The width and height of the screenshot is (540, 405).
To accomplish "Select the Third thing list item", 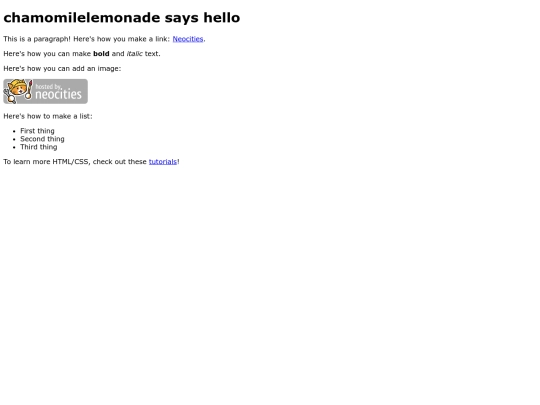I will (39, 147).
